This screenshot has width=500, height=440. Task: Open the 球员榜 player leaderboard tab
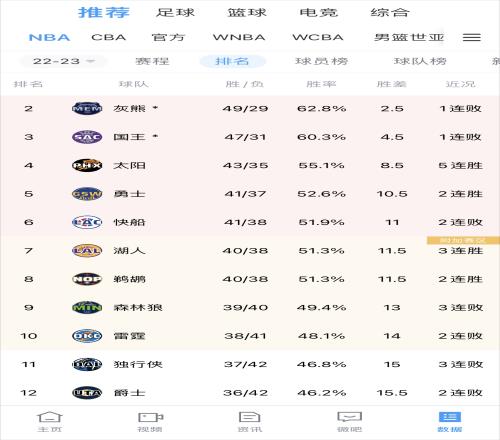[321, 61]
